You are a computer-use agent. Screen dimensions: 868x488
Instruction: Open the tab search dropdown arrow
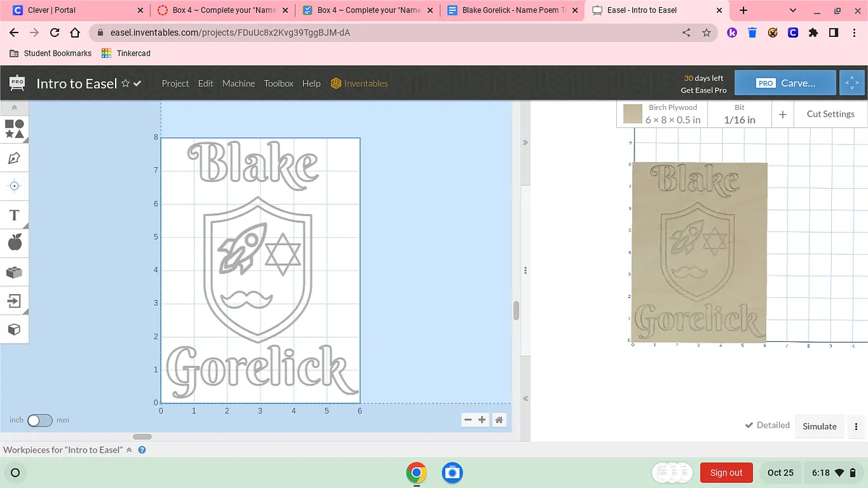click(x=793, y=10)
